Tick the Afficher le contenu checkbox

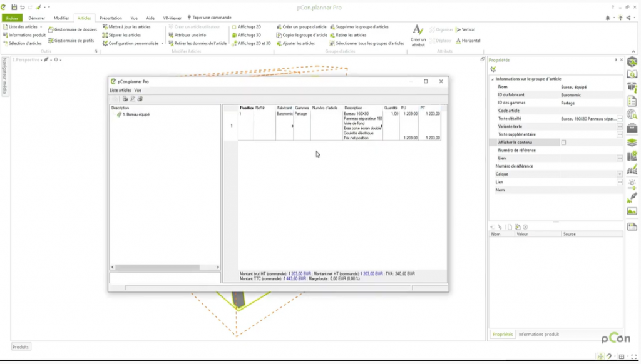[x=564, y=143]
